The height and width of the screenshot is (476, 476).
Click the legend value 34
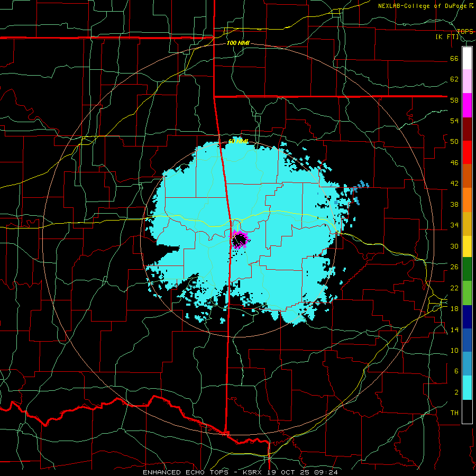click(x=454, y=225)
